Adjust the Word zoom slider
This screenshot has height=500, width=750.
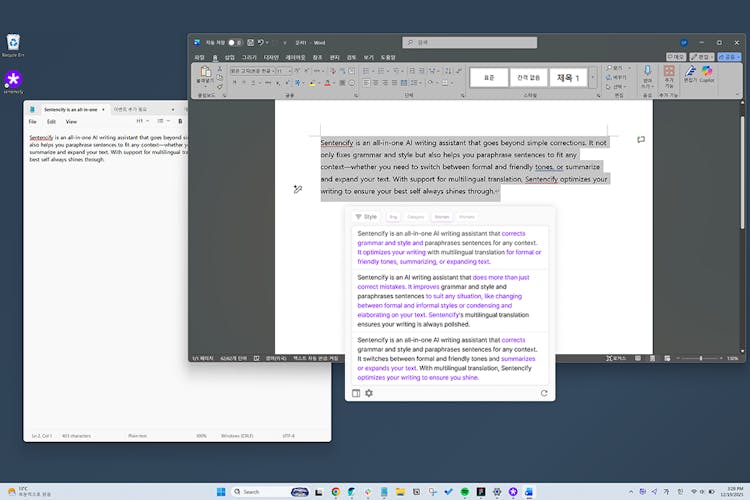700,357
